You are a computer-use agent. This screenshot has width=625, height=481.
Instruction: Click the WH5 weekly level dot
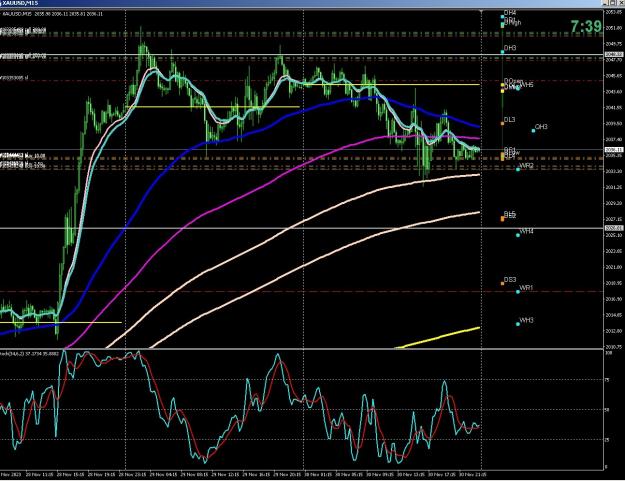point(518,88)
